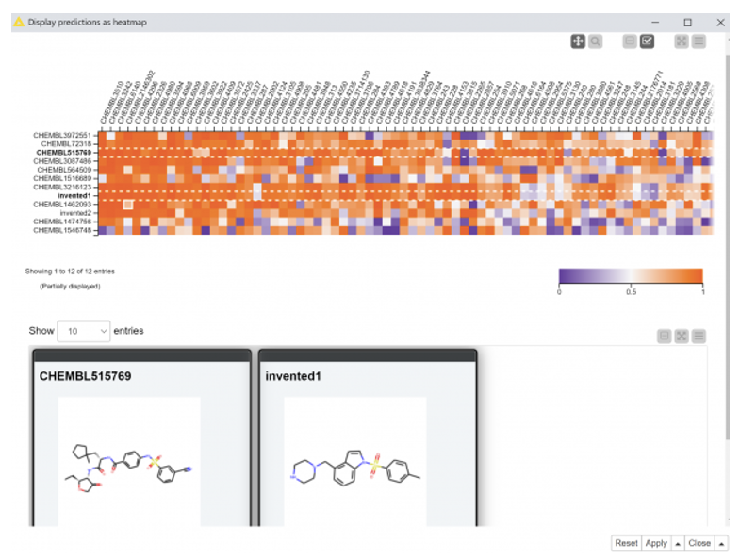Click the Close button at bottom right
The image size is (740, 560).
699,543
